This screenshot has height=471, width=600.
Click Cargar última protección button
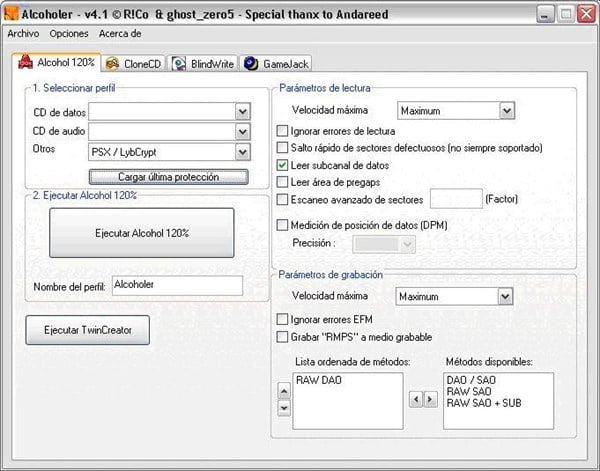click(169, 177)
